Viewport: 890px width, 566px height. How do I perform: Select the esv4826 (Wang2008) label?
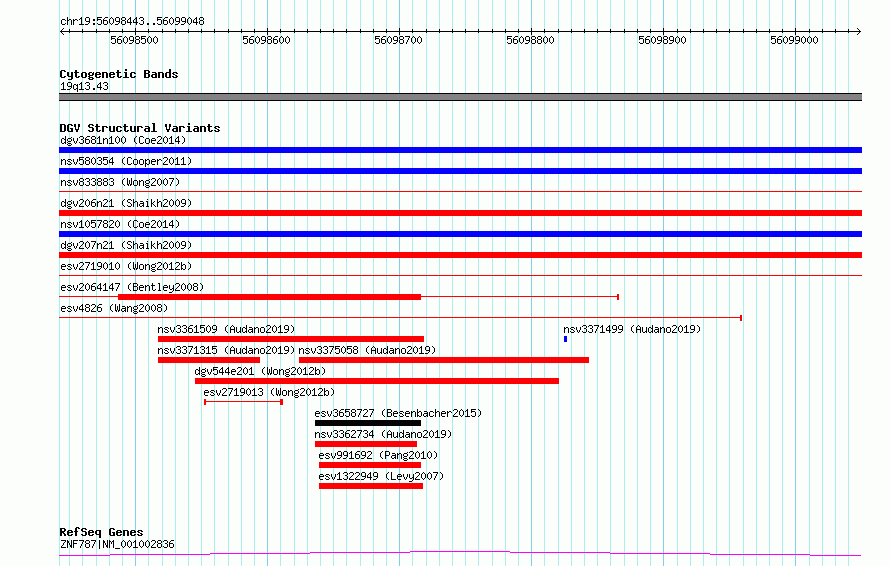tap(114, 308)
